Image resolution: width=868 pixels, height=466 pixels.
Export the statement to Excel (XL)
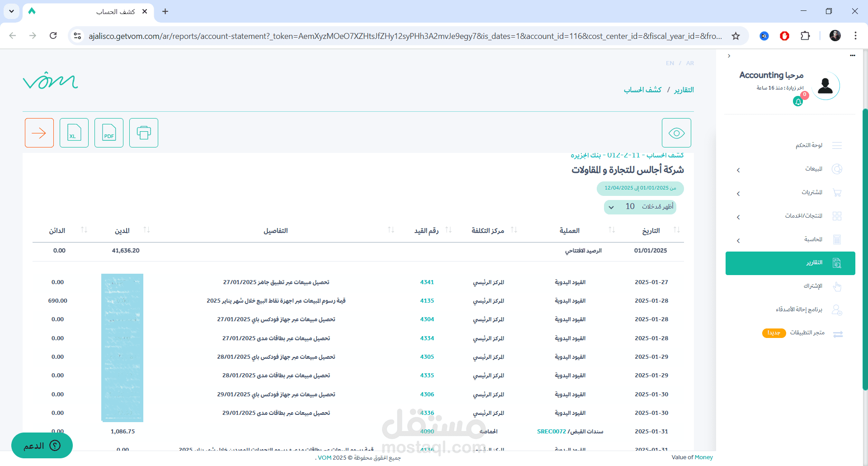click(74, 133)
